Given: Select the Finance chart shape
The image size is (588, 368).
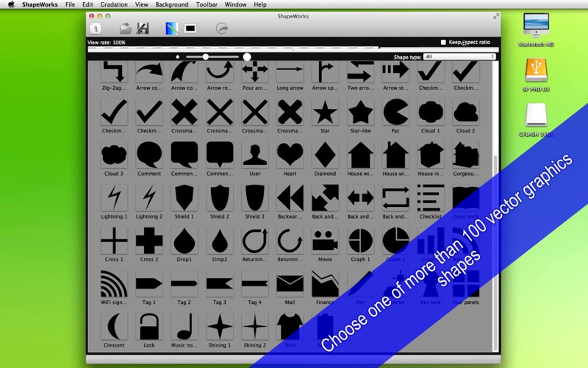Looking at the screenshot, I should click(325, 283).
